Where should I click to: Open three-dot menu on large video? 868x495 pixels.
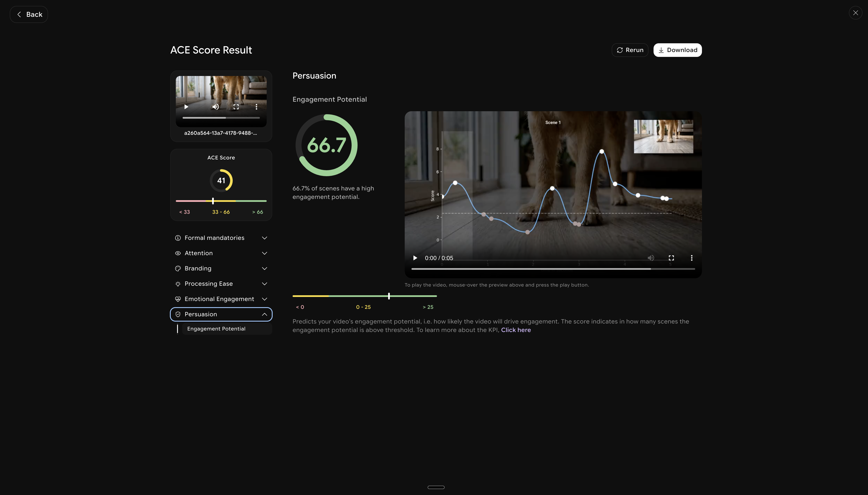tap(692, 258)
